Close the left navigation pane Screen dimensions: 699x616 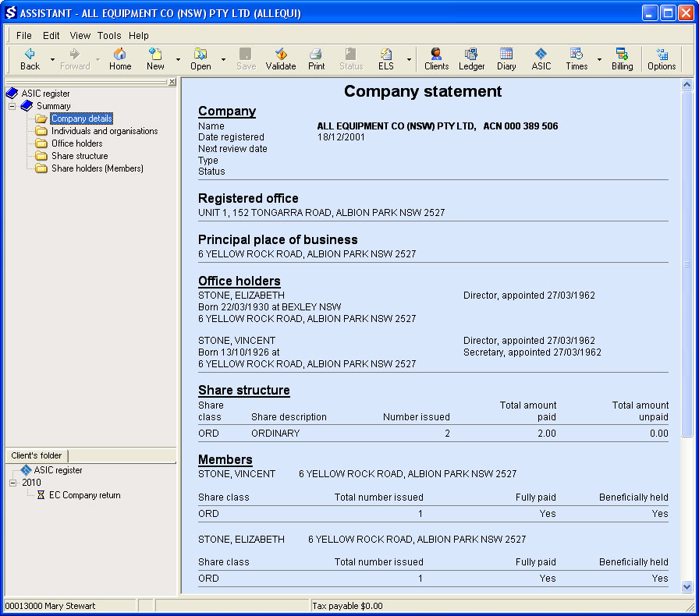coord(172,82)
